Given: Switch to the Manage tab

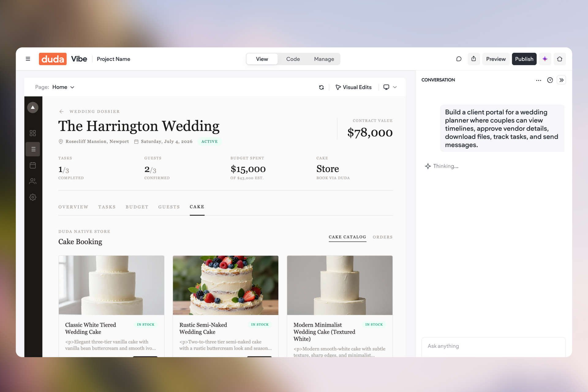Looking at the screenshot, I should click(x=324, y=59).
